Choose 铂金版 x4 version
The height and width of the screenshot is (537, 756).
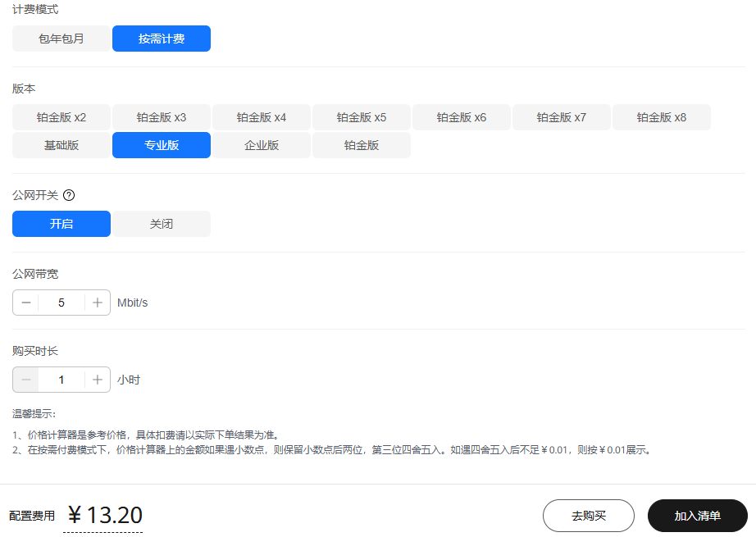pyautogui.click(x=262, y=117)
